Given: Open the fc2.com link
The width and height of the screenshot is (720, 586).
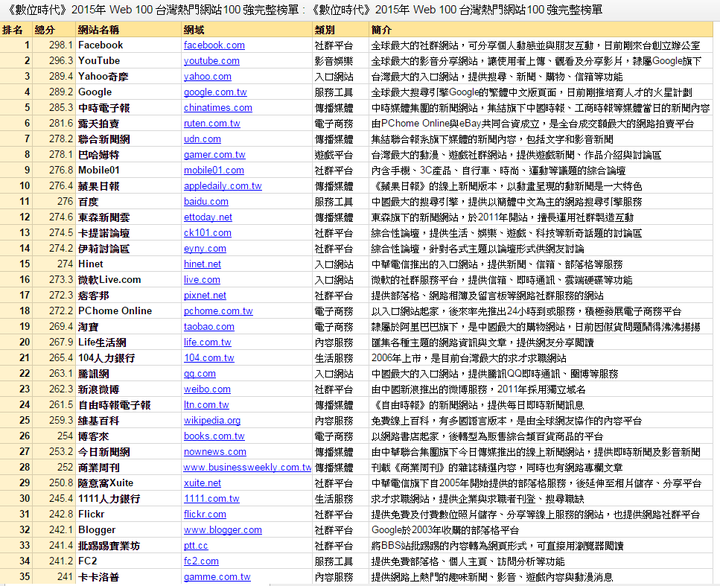Looking at the screenshot, I should coord(201,561).
